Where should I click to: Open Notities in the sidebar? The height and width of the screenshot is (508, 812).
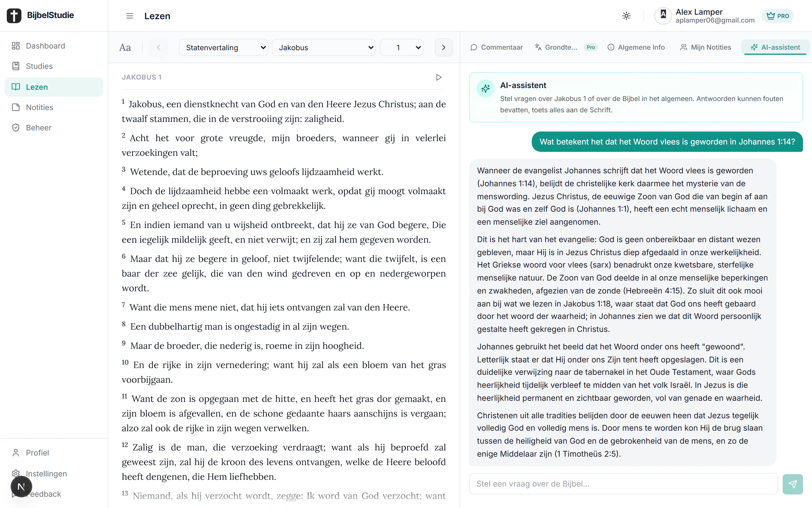54,107
